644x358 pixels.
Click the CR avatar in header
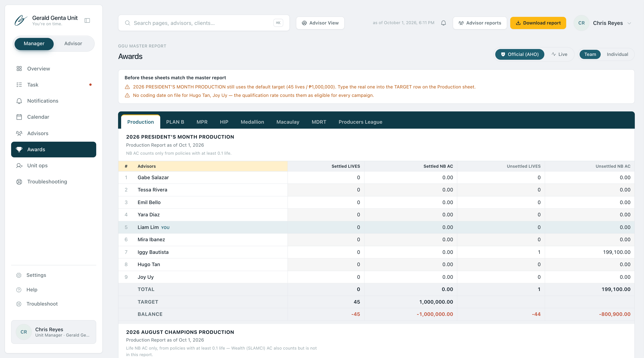pyautogui.click(x=582, y=23)
